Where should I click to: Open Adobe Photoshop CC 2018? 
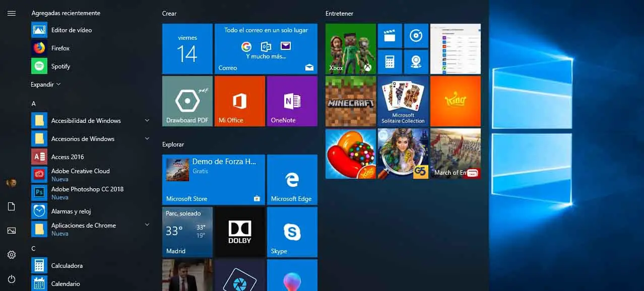91,193
